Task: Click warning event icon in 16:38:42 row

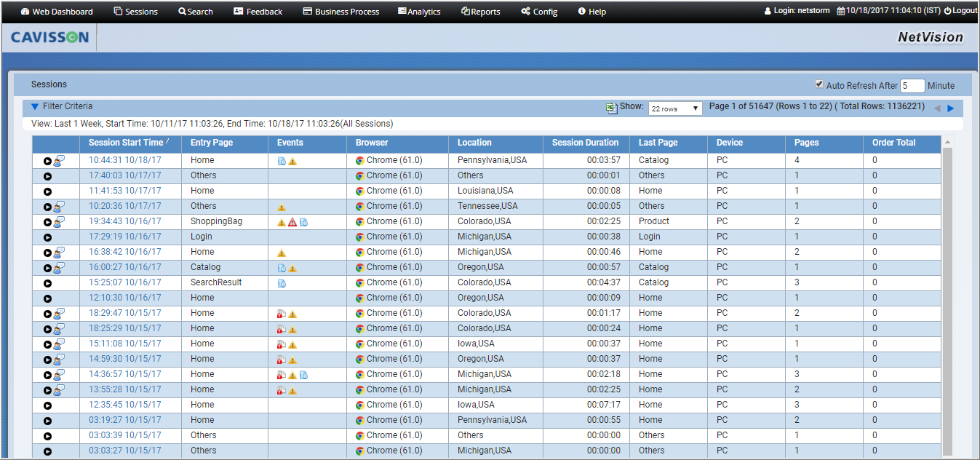Action: pos(282,253)
